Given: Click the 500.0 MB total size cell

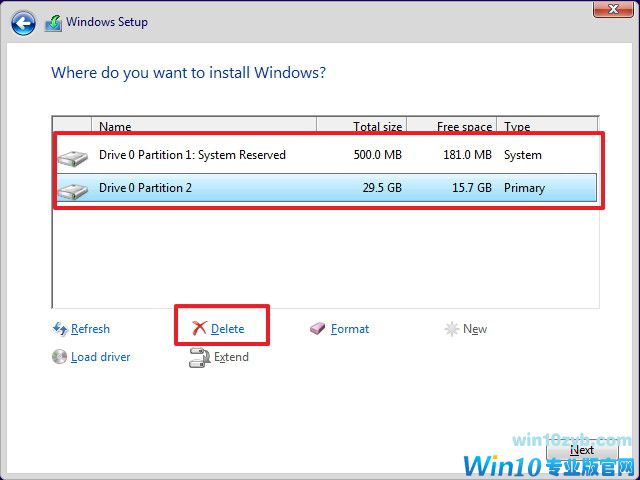Looking at the screenshot, I should coord(378,155).
